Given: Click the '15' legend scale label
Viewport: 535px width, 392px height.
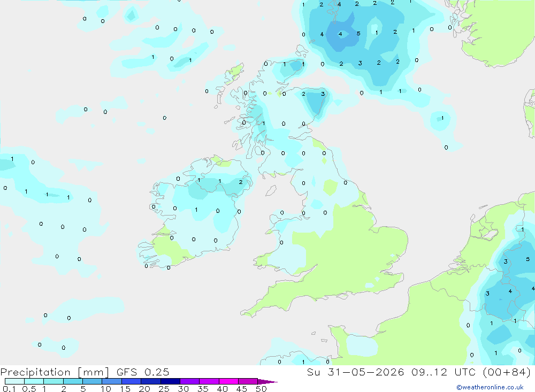Looking at the screenshot, I should click(125, 389).
